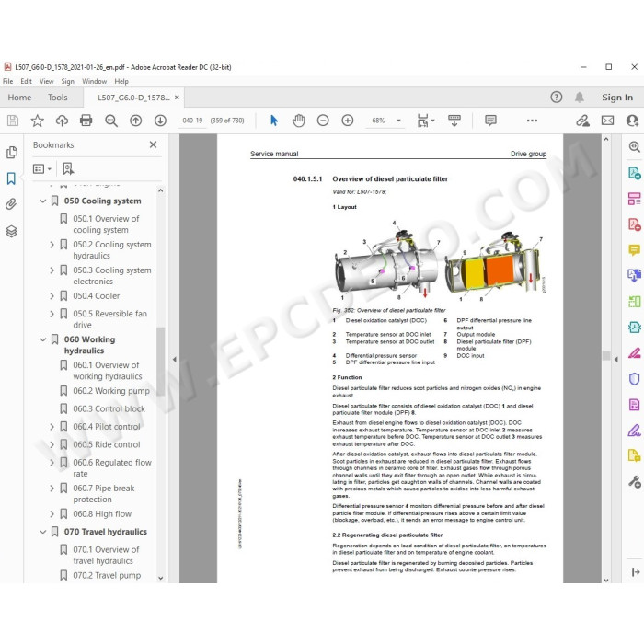The height and width of the screenshot is (644, 644).
Task: Open the help question mark icon
Action: click(x=556, y=98)
